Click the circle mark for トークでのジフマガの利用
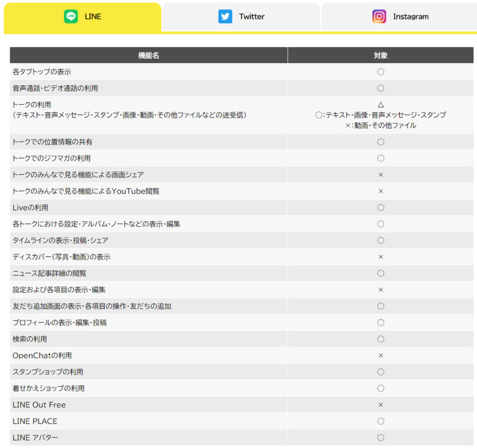 [381, 158]
